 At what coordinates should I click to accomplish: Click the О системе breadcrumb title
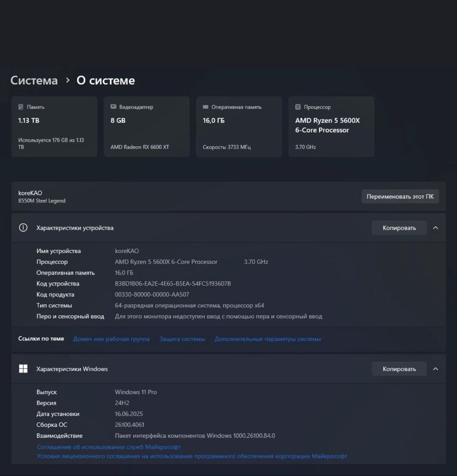click(106, 80)
